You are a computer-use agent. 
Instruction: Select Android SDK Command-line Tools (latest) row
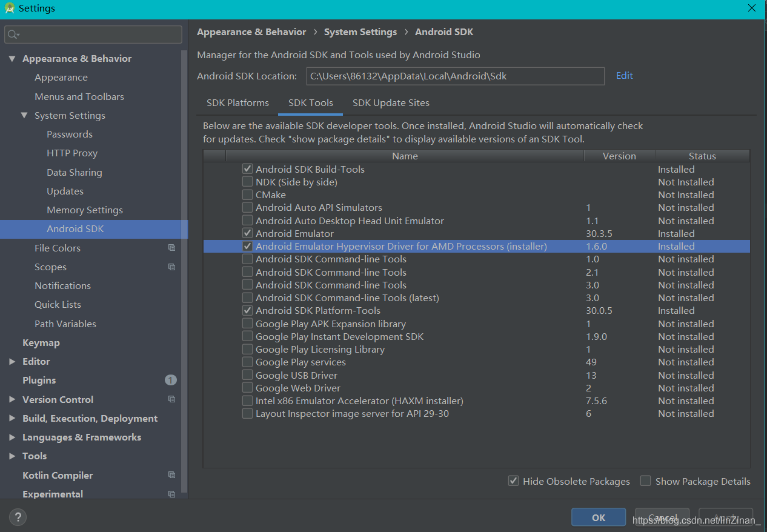476,298
